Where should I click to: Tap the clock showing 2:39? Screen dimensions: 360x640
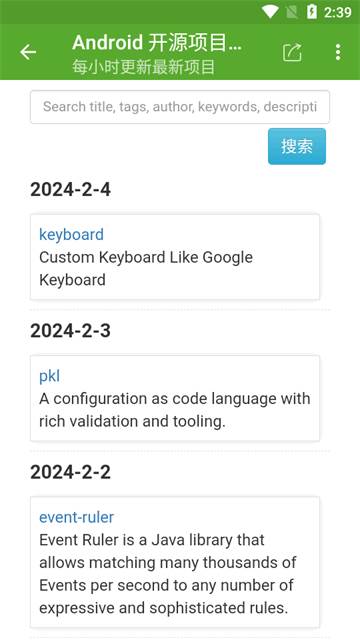coord(338,12)
